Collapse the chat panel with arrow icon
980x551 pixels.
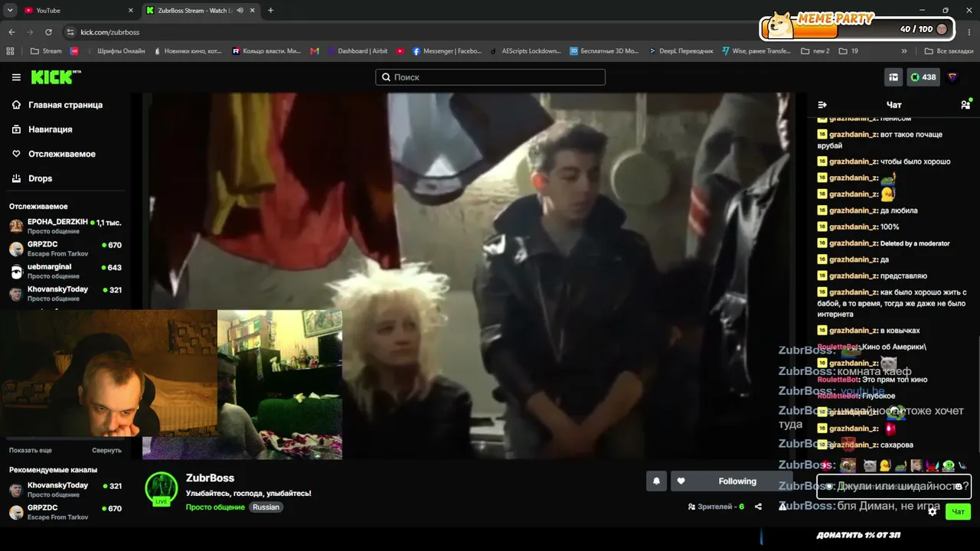pyautogui.click(x=822, y=105)
